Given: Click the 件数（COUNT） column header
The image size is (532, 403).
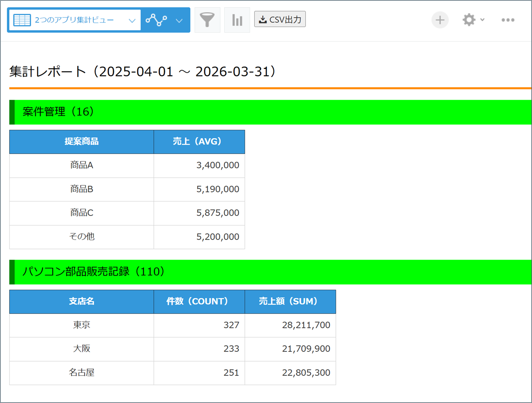Looking at the screenshot, I should (199, 301).
